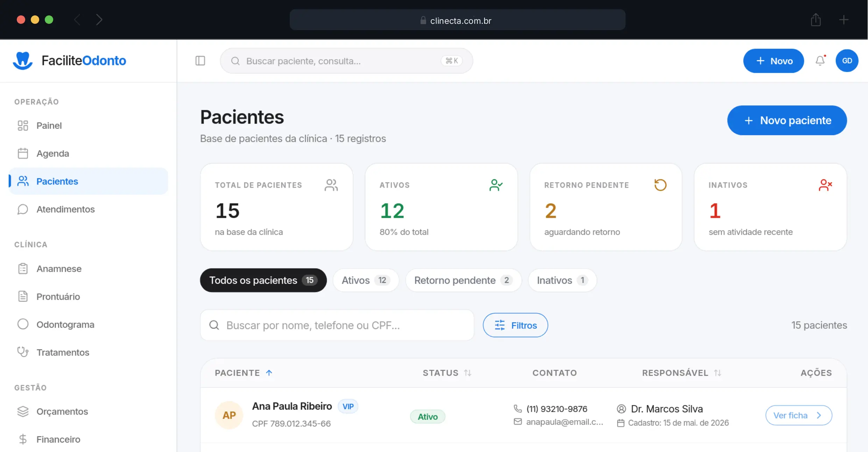Image resolution: width=868 pixels, height=452 pixels.
Task: Go to Atendimentos section
Action: click(89, 209)
